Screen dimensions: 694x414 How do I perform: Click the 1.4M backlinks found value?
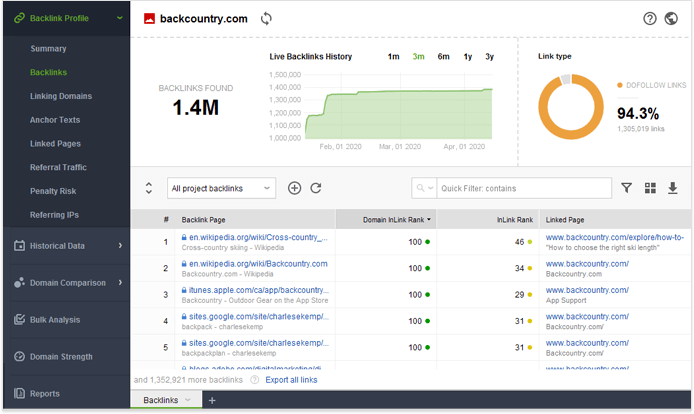[196, 108]
